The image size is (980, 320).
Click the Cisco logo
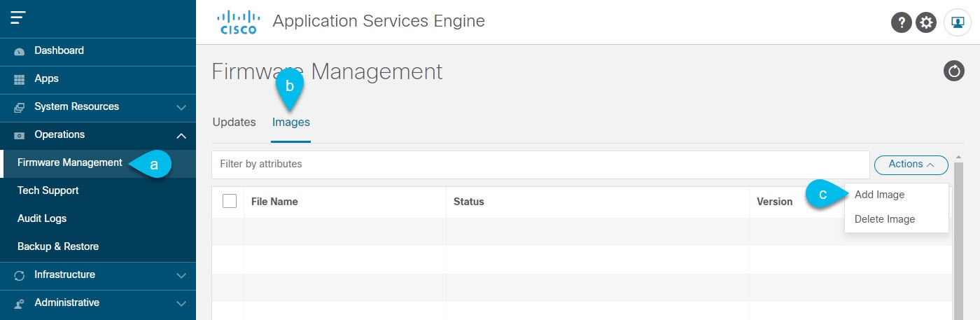(x=238, y=22)
